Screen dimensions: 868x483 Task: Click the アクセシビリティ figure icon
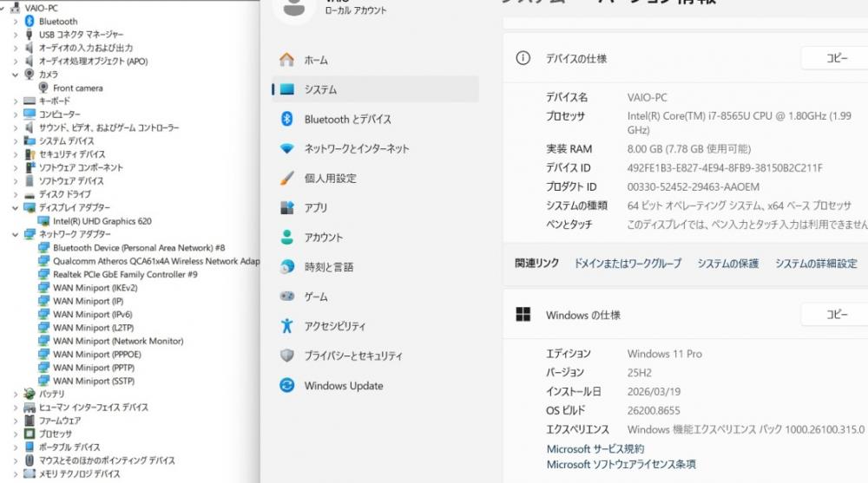286,326
